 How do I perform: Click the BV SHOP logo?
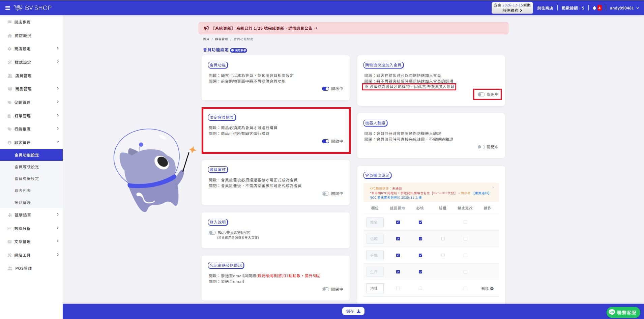click(x=33, y=8)
